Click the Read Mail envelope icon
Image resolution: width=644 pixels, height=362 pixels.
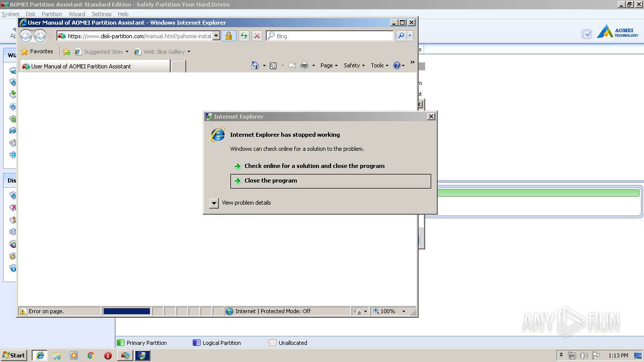coord(292,65)
